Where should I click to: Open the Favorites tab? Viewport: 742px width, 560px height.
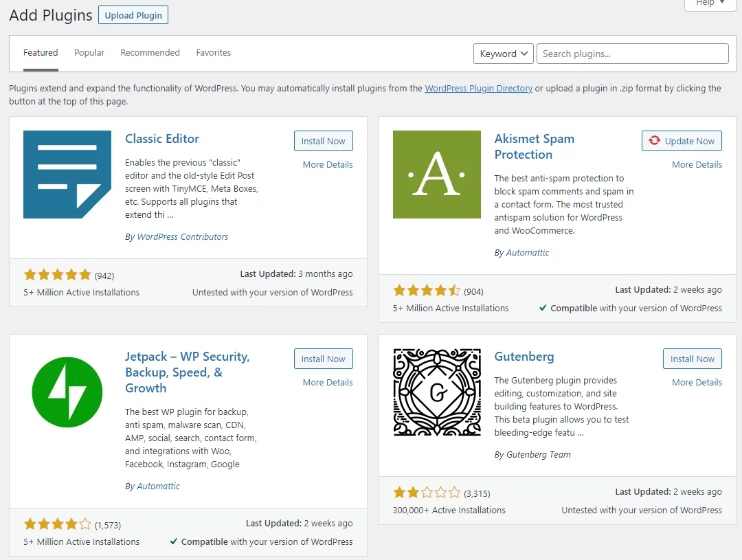point(214,52)
